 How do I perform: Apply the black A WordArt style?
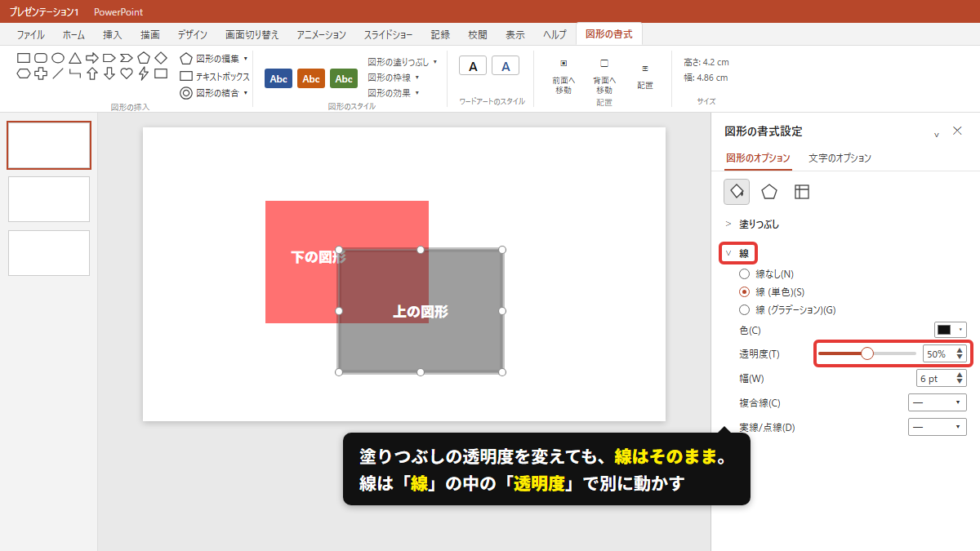[x=473, y=66]
